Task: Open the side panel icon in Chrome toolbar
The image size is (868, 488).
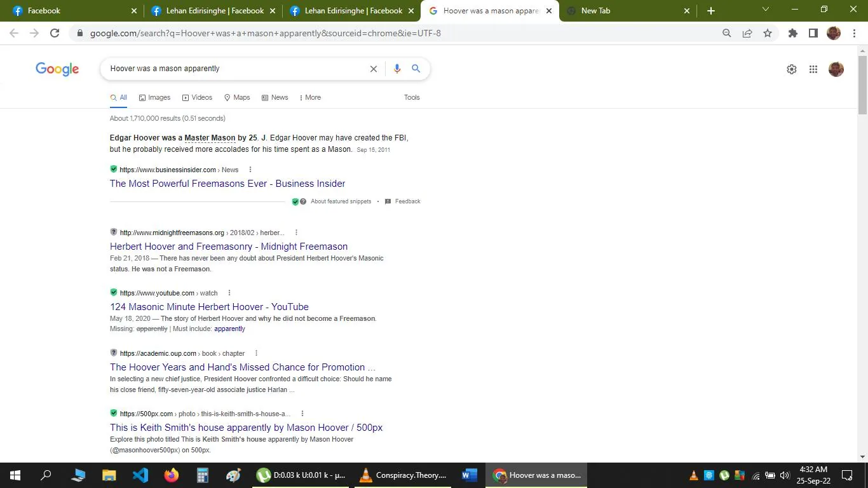Action: click(x=813, y=32)
